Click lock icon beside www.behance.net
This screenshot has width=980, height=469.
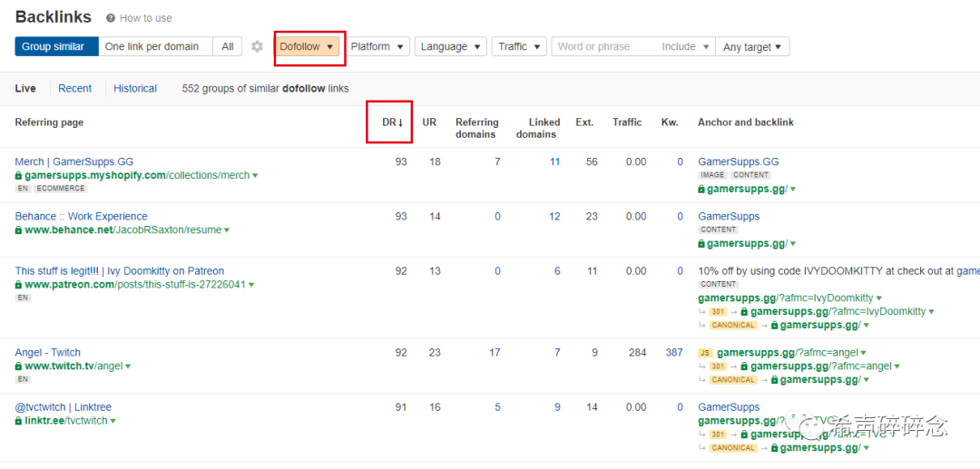pyautogui.click(x=19, y=230)
